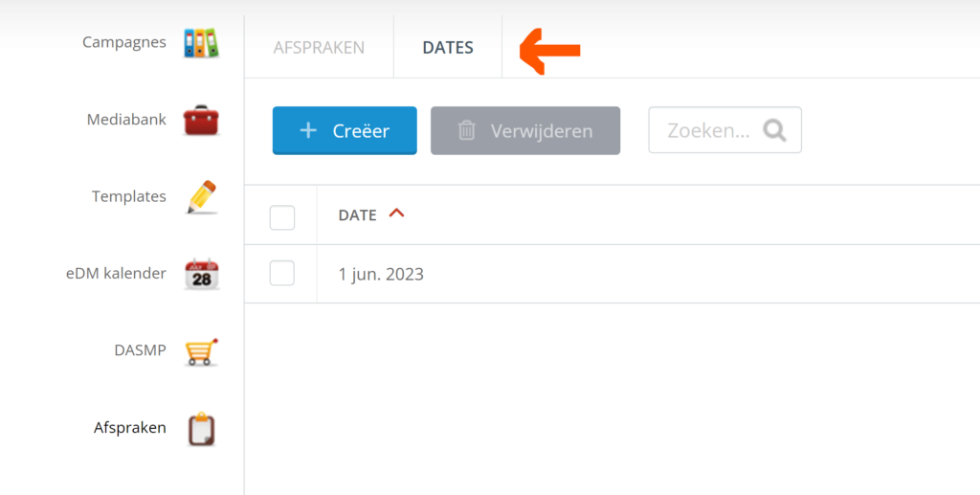Viewport: 980px width, 495px height.
Task: Click the DASMP shopping cart icon
Action: tap(201, 351)
